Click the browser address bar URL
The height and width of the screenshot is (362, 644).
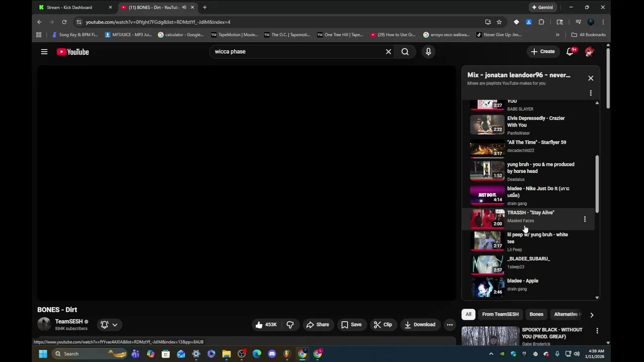click(x=158, y=22)
